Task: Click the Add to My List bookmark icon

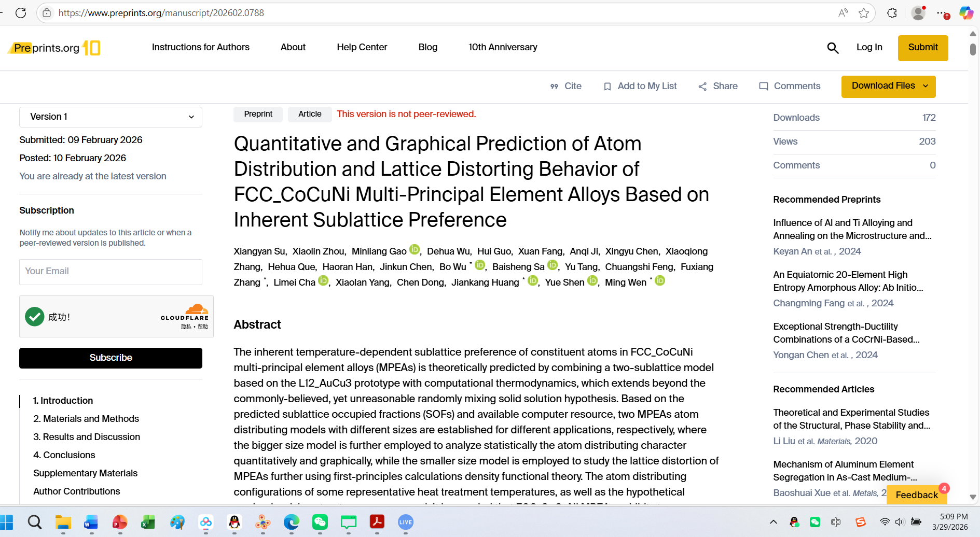Action: pyautogui.click(x=607, y=87)
